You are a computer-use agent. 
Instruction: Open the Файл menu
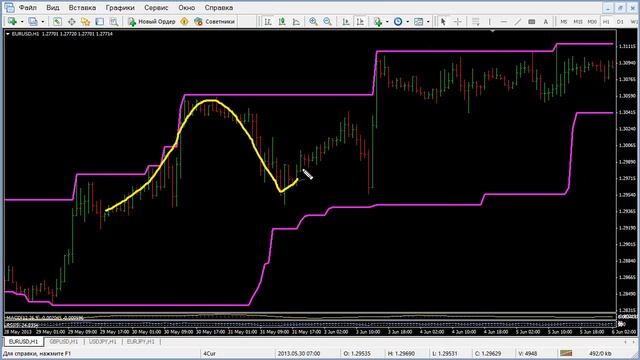coord(28,8)
